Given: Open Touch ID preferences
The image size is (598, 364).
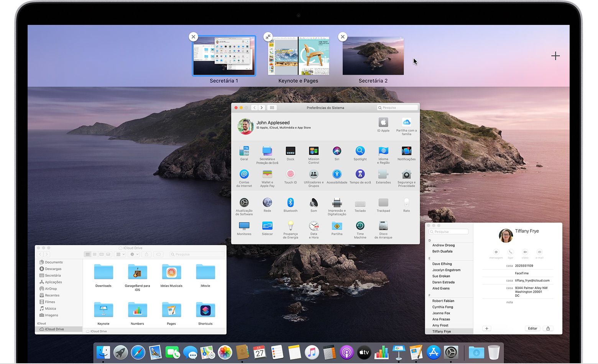Looking at the screenshot, I should point(291,177).
